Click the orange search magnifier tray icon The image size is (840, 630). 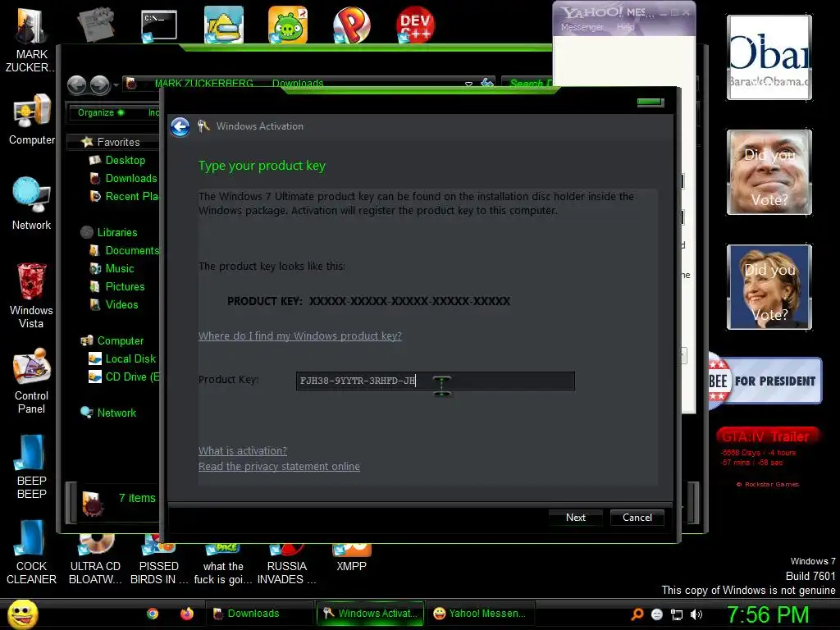[637, 614]
